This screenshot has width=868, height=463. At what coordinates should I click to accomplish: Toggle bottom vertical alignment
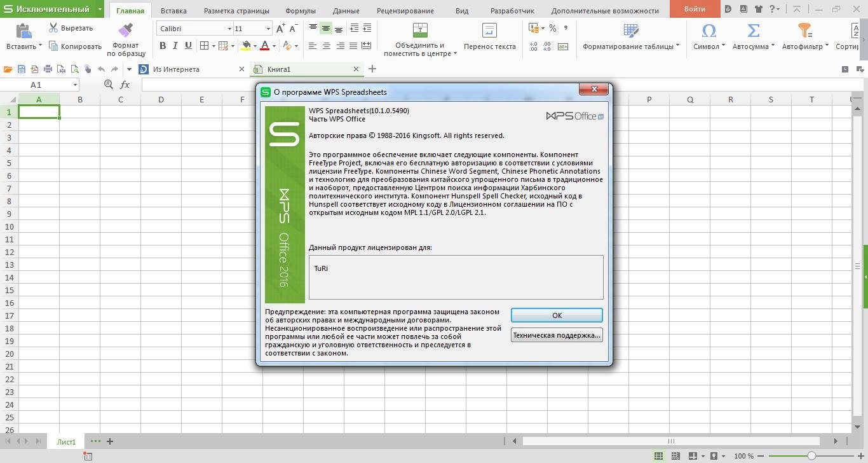pos(339,29)
